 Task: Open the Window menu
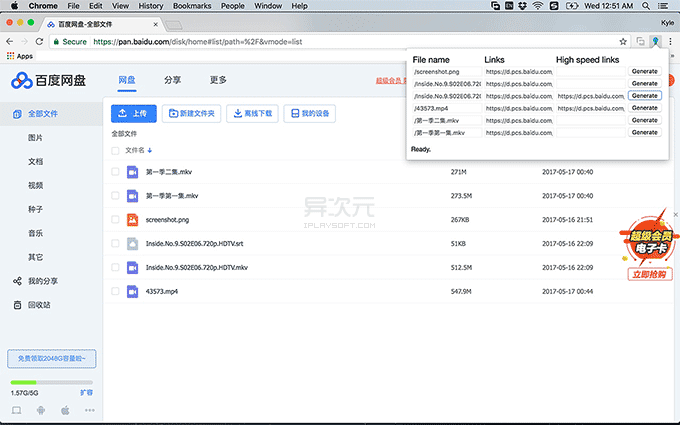click(268, 6)
